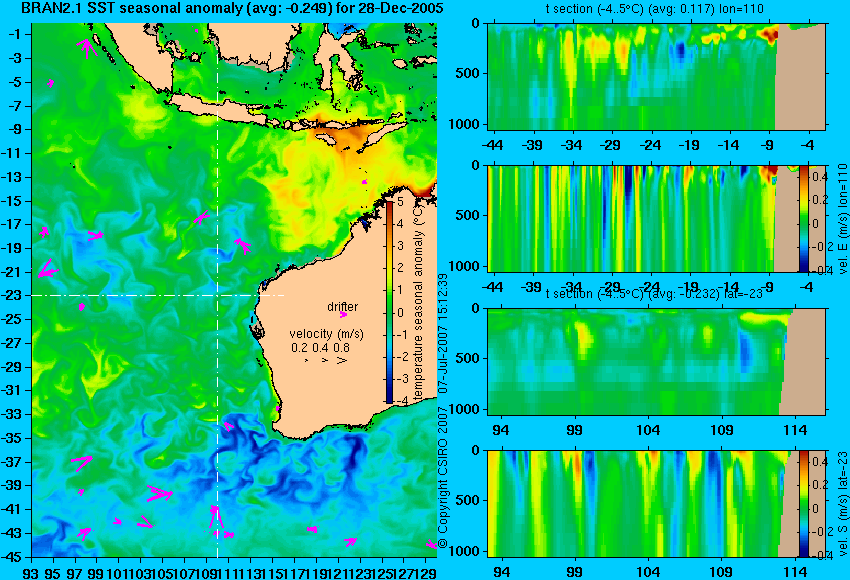Click the 't section (avg: -0.232) lat=-23' title
This screenshot has width=850, height=580.
(654, 294)
